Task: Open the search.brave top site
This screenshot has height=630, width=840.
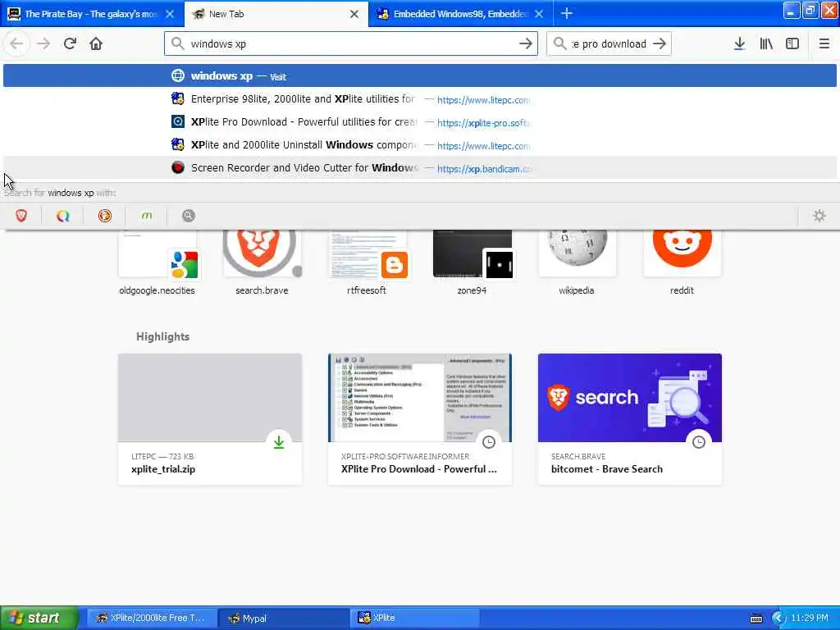Action: (262, 262)
